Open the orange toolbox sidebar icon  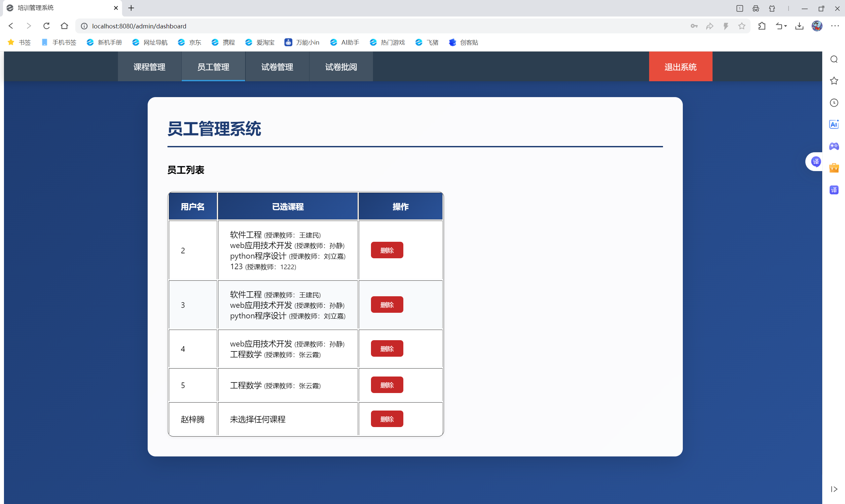(834, 168)
